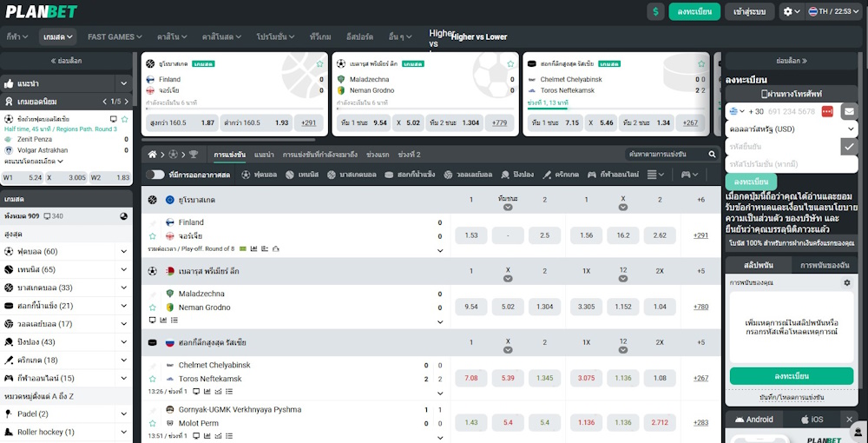Viewport: 868px width, 443px height.
Task: Select odds 1.345 for Toros Neftekamsk
Action: point(544,379)
